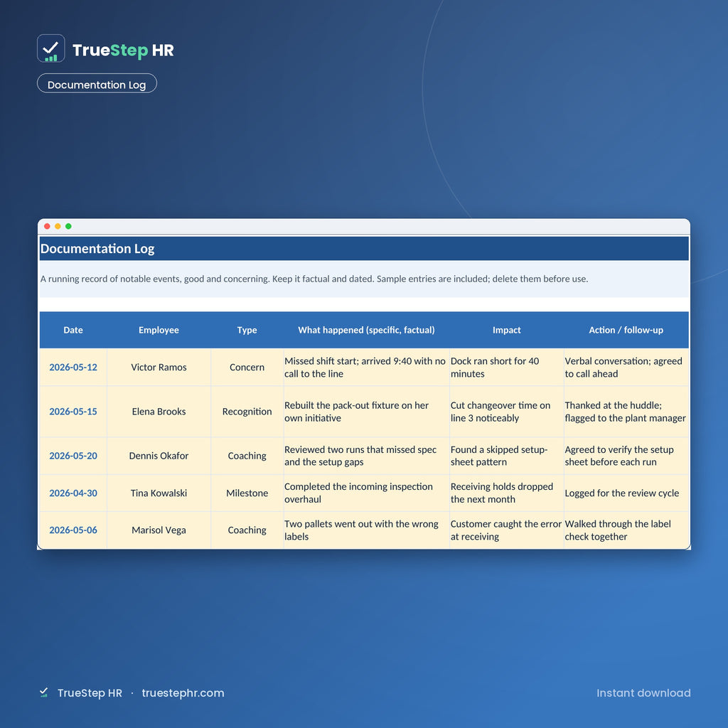Click the 'Two pallets went out' cell

[x=366, y=530]
